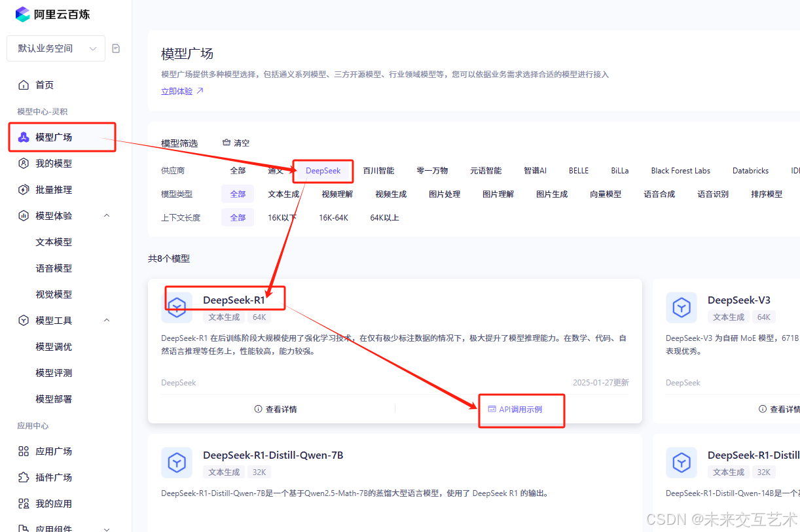Screen dimensions: 800x532
Task: Select the BiLLa provider filter
Action: (620, 171)
